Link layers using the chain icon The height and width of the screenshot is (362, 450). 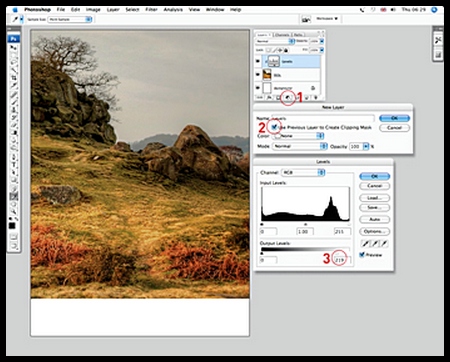[x=259, y=97]
